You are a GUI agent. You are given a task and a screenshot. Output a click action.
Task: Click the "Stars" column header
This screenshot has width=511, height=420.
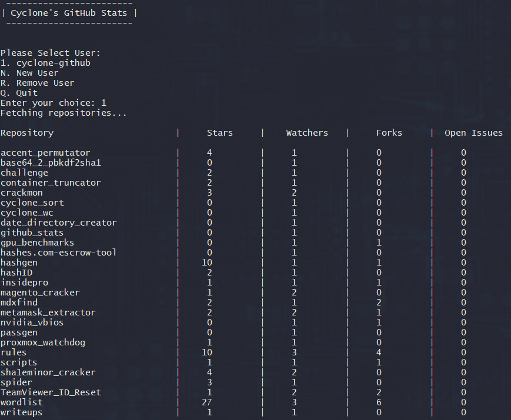[x=220, y=133]
